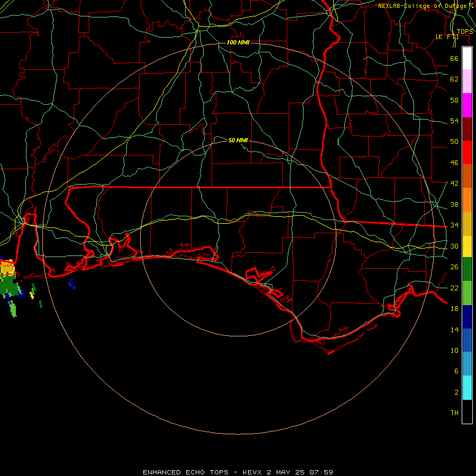Screen dimensions: 476x476
Task: Click the cyan 2 kft legend swatch
Action: point(467,388)
